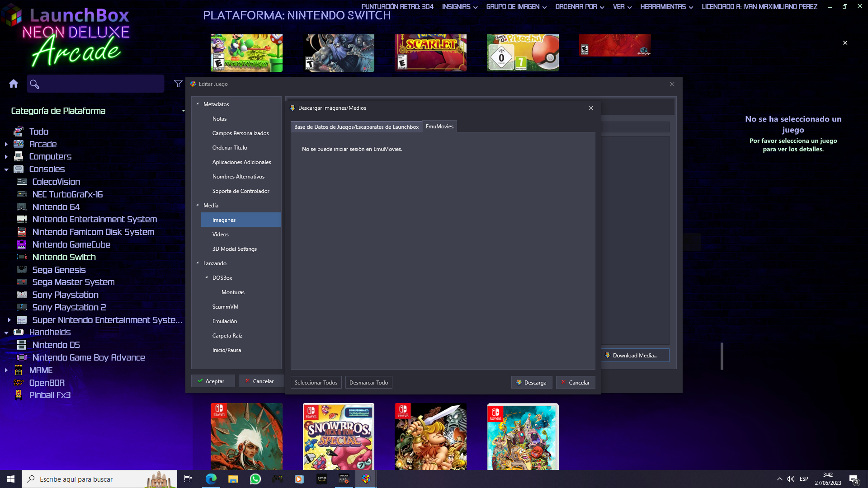Click the Descarga button
Viewport: 868px width, 488px height.
(x=532, y=382)
